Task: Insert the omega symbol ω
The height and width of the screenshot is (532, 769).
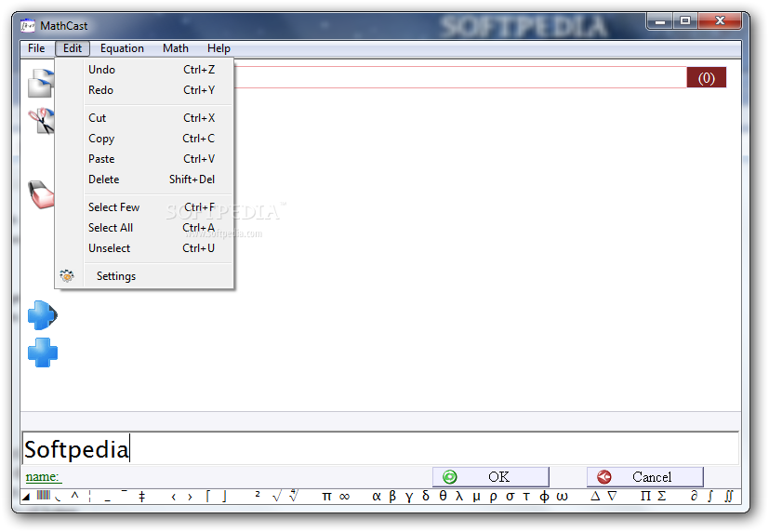Action: coord(562,497)
